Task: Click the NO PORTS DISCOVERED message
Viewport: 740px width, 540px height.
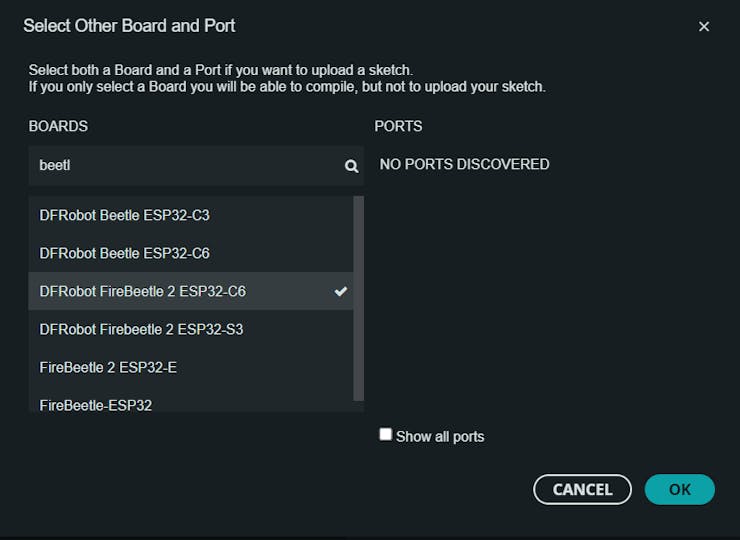Action: click(x=464, y=164)
